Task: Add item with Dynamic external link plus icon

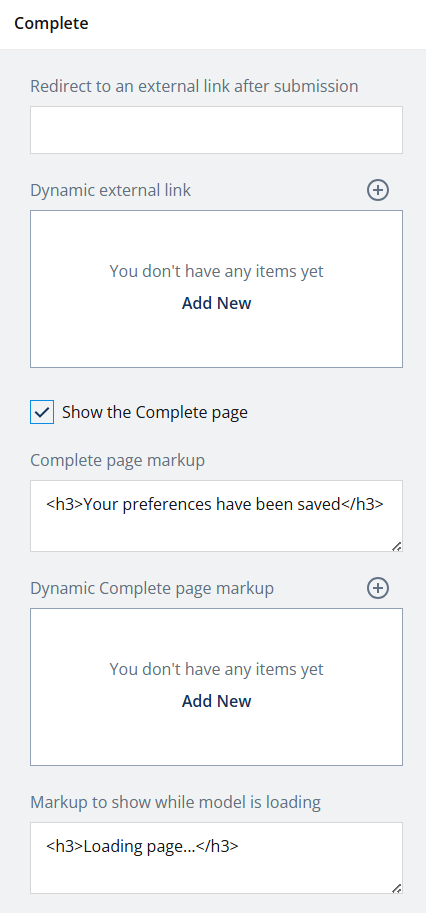Action: pos(378,190)
